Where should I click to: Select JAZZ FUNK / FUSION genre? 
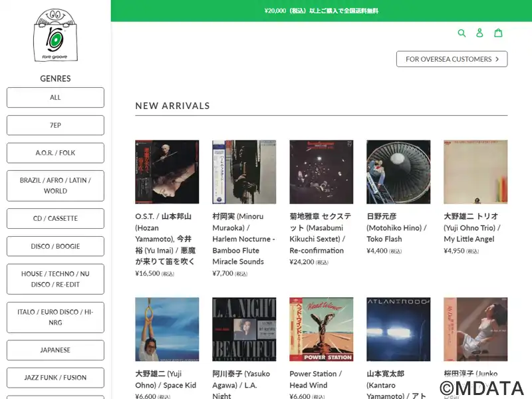point(55,378)
